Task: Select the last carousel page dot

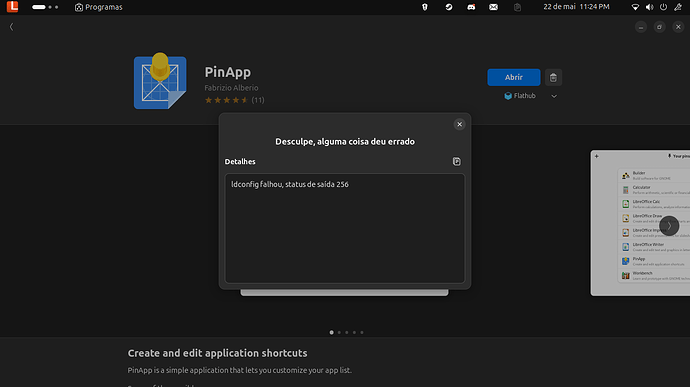Action: pyautogui.click(x=362, y=332)
